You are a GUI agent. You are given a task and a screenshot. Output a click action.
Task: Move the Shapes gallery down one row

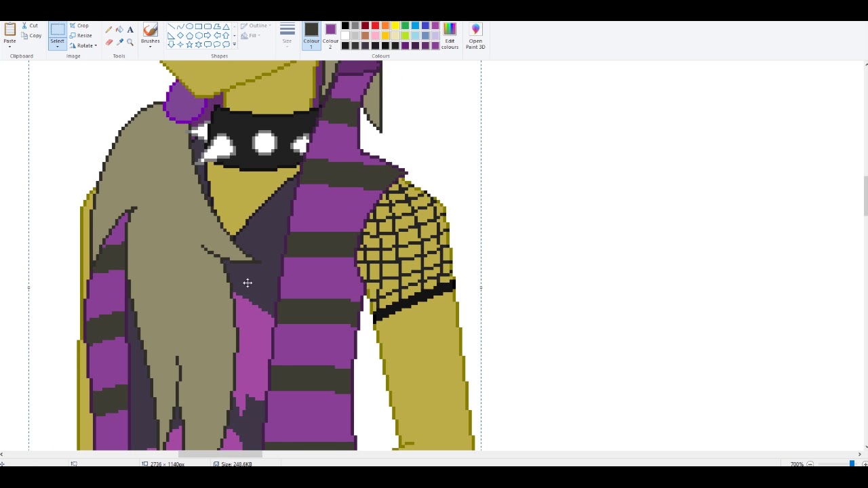pyautogui.click(x=235, y=35)
